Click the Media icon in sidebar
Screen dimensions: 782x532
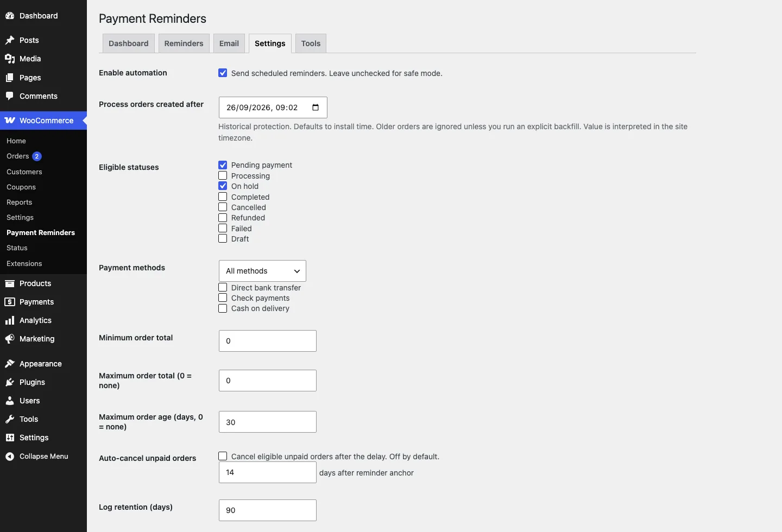(x=10, y=59)
